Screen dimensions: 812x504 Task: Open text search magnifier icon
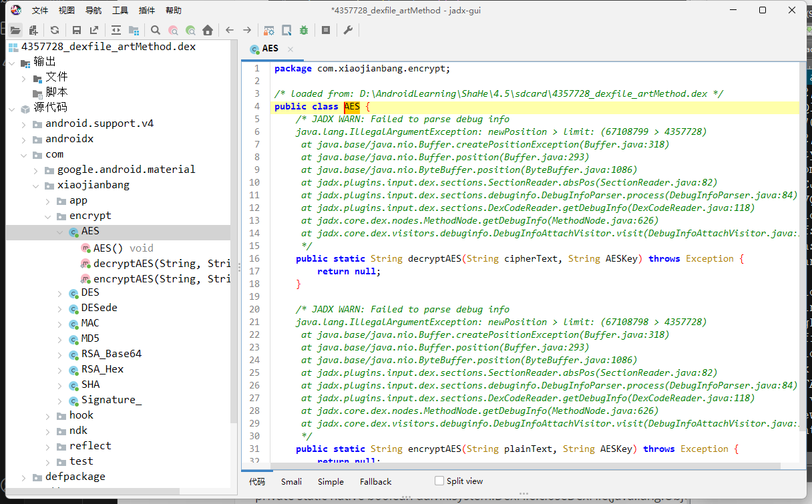[156, 30]
